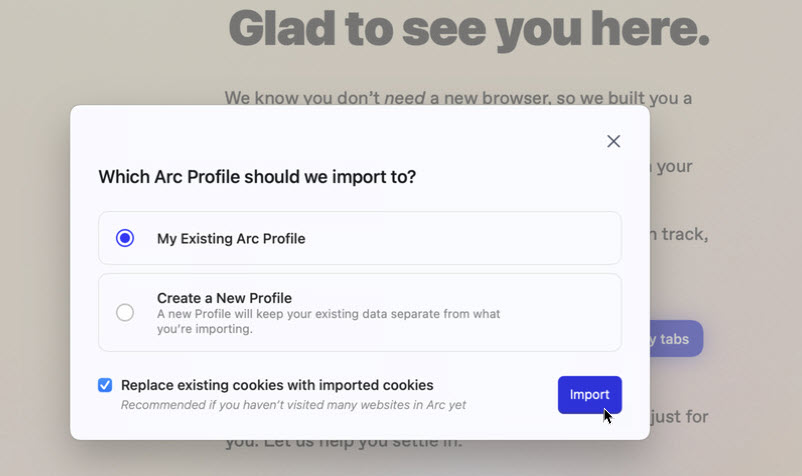The image size is (802, 476).
Task: Click the italic word need in the paragraph
Action: tap(405, 98)
